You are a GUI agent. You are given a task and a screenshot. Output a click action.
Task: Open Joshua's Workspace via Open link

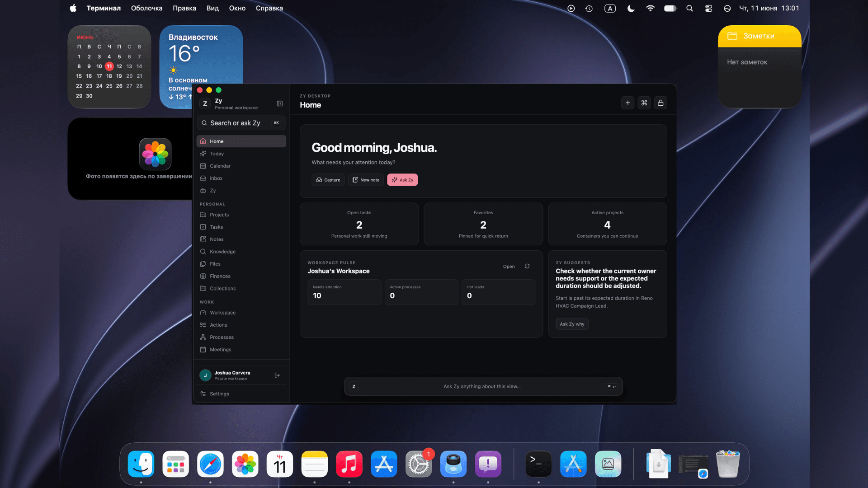coord(509,267)
